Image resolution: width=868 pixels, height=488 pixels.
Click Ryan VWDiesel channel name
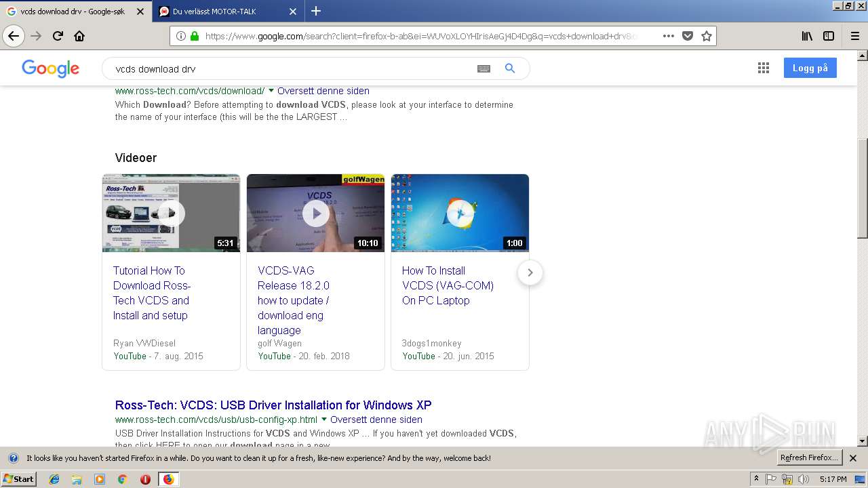(x=144, y=344)
